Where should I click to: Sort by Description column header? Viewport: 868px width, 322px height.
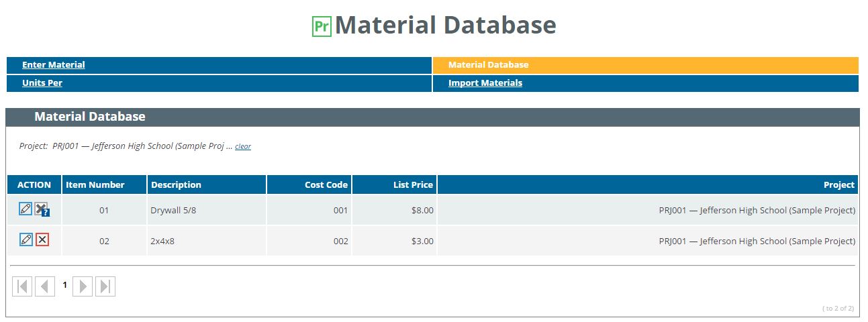pyautogui.click(x=176, y=184)
